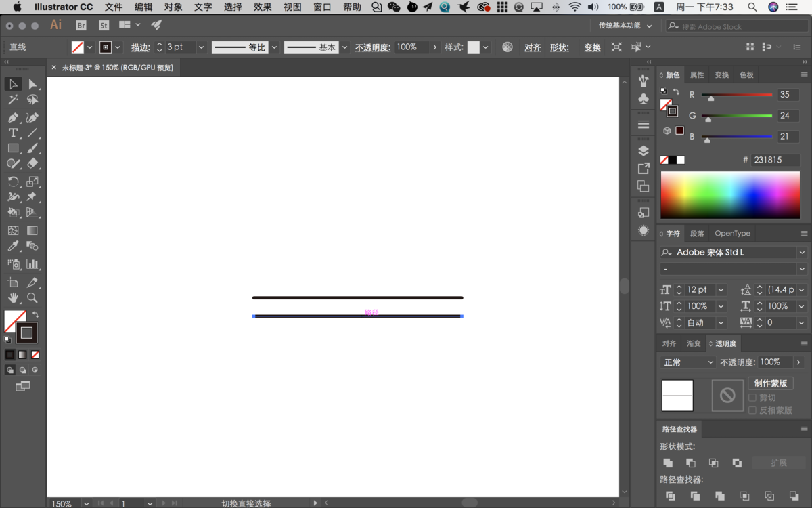Select the Rotate tool
Image resolution: width=812 pixels, height=508 pixels.
pos(13,182)
